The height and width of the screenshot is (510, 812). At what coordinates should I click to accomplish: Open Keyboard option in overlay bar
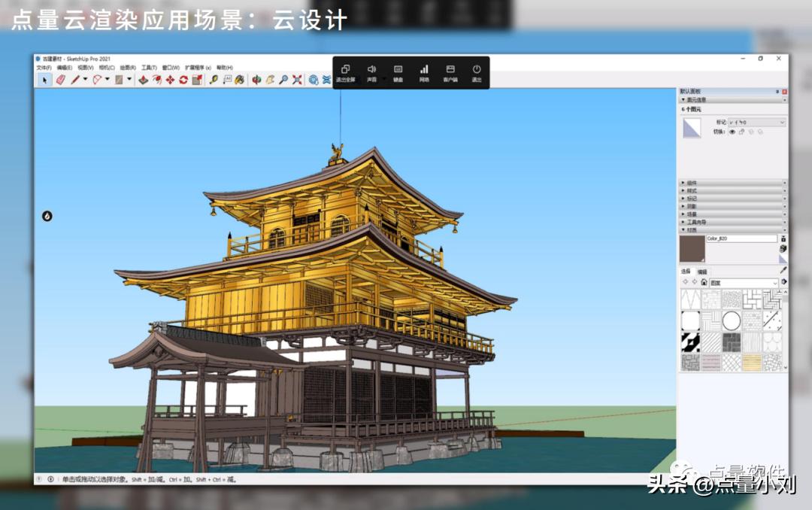[x=398, y=73]
